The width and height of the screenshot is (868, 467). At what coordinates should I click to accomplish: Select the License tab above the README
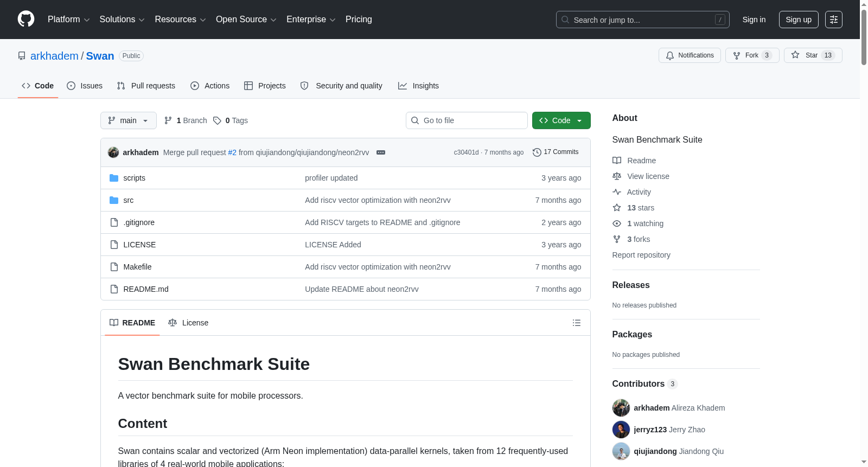click(x=188, y=323)
